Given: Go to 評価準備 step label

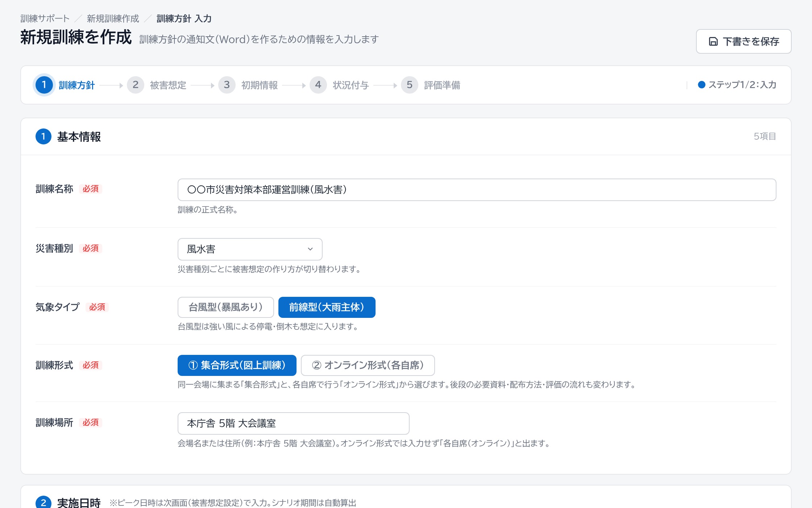Looking at the screenshot, I should tap(442, 85).
